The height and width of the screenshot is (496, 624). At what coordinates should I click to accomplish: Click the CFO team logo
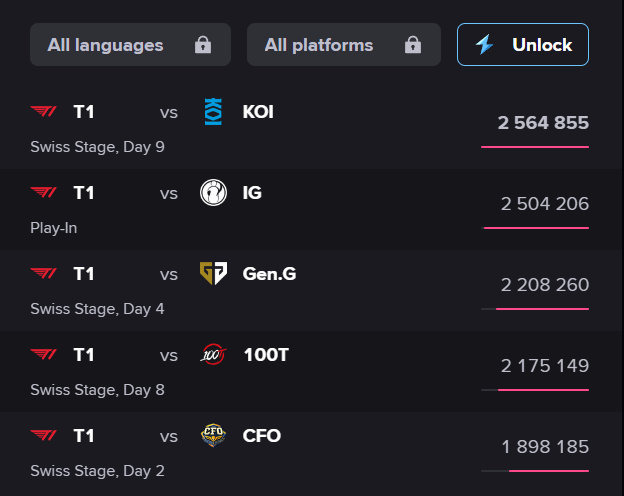click(213, 435)
